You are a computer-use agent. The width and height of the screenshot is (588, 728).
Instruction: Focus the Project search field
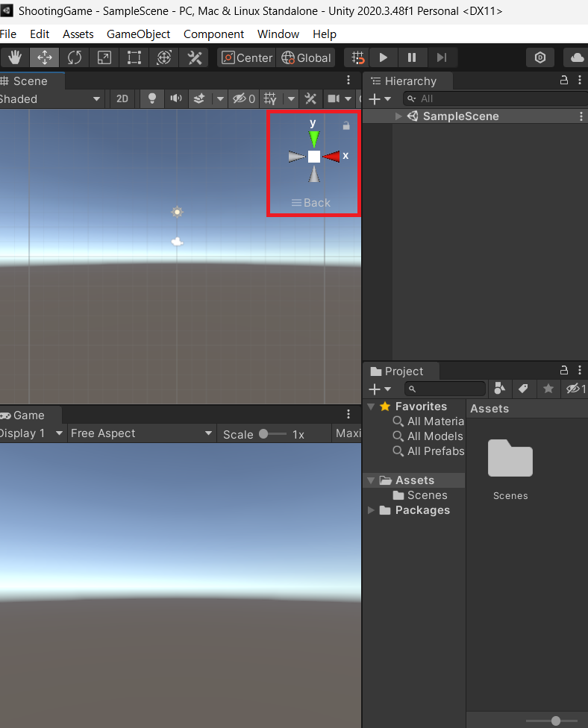pos(445,389)
